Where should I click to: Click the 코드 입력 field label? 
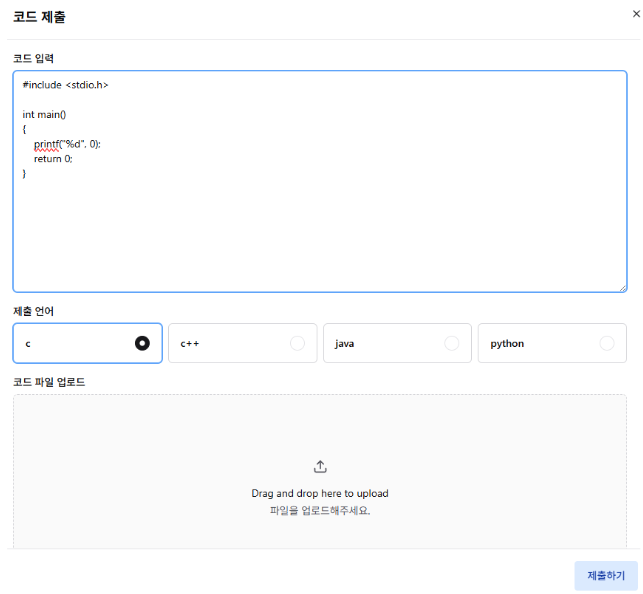tap(33, 58)
